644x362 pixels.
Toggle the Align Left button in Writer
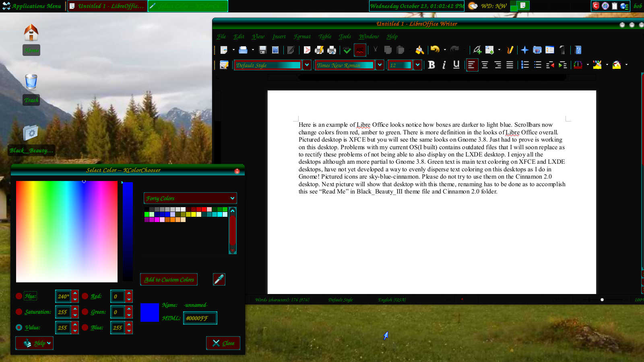pyautogui.click(x=472, y=65)
